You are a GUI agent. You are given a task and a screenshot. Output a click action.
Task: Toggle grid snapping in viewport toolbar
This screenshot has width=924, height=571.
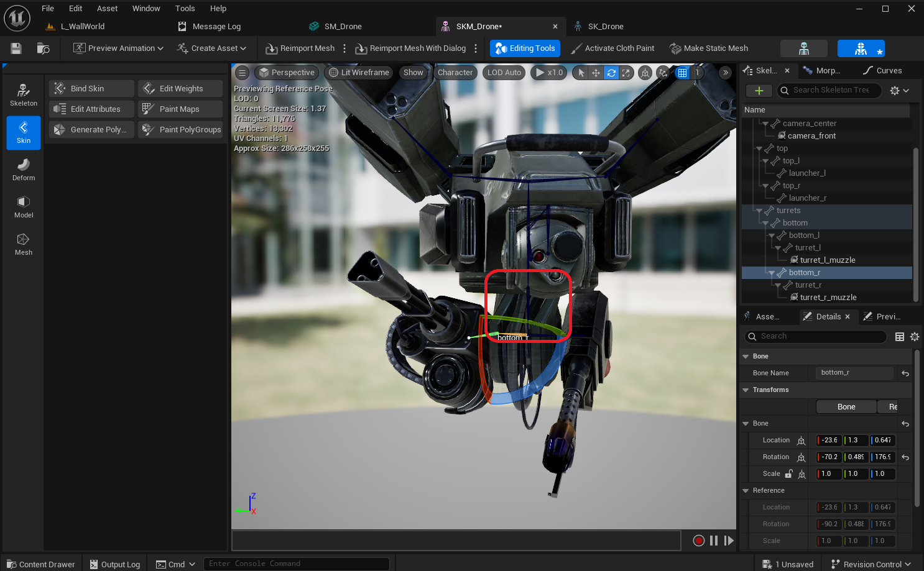[683, 73]
